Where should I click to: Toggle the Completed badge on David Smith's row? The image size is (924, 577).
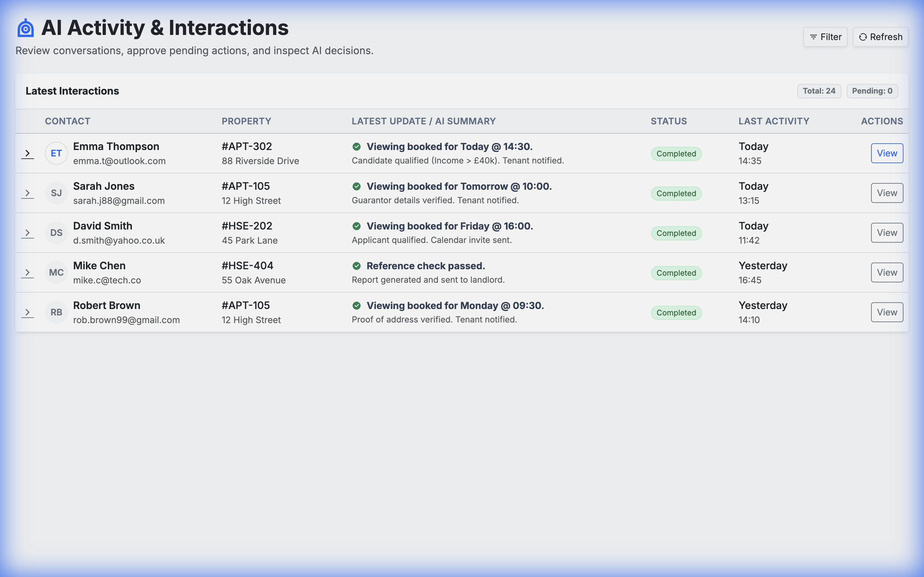pyautogui.click(x=676, y=233)
